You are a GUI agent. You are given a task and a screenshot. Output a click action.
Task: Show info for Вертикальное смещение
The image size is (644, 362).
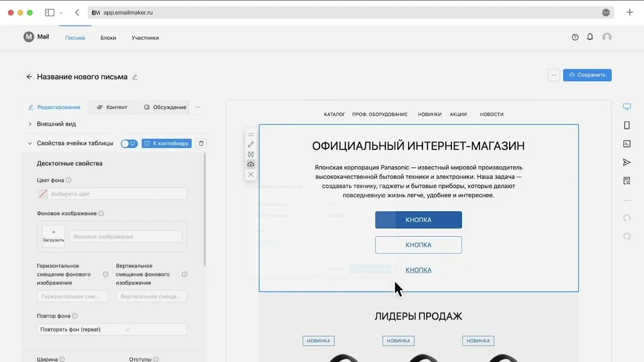[185, 275]
